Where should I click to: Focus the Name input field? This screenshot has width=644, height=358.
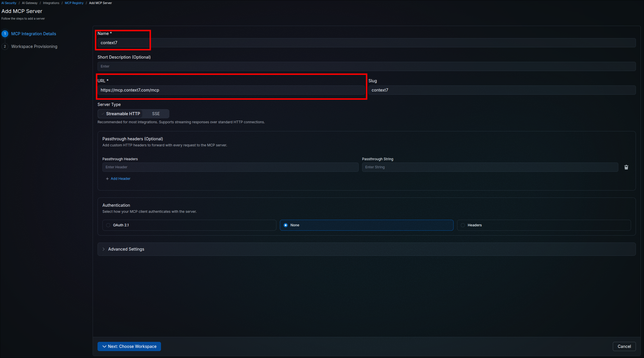366,43
